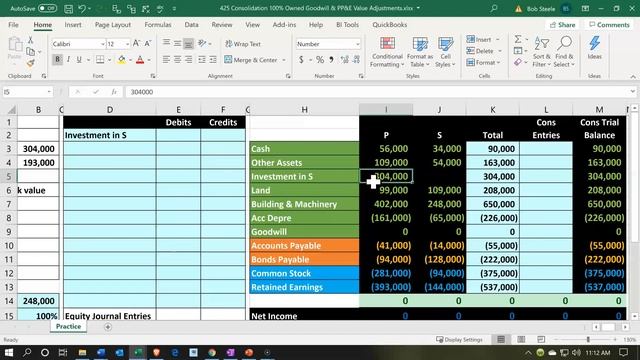Viewport: 640px width, 360px height.
Task: Center text horizontally icon
Action: point(177,60)
